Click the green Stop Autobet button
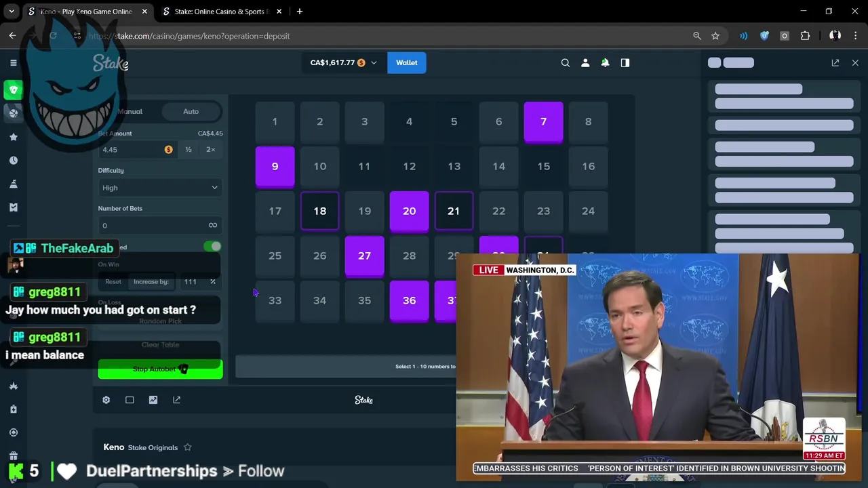The image size is (868, 488). [x=161, y=369]
